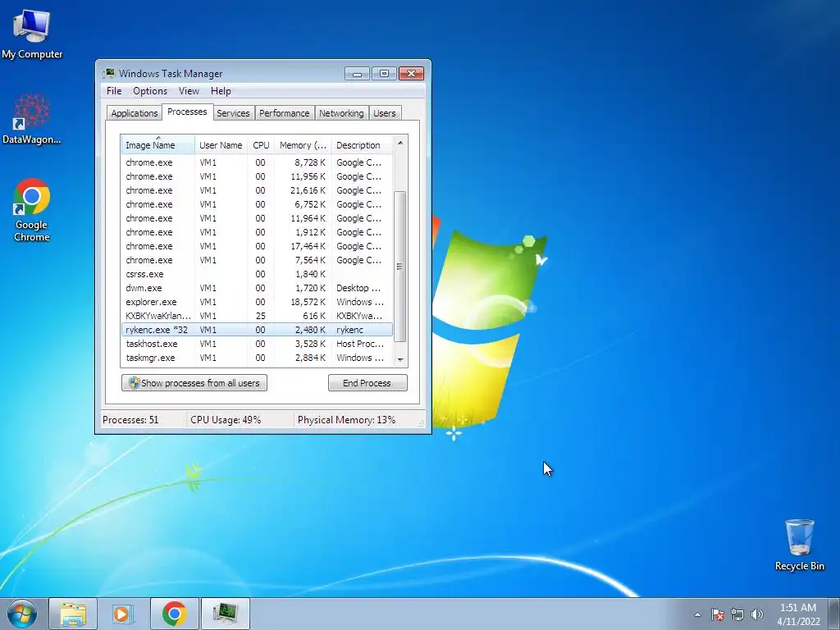
Task: Click the Host Proc... description cell
Action: (360, 344)
